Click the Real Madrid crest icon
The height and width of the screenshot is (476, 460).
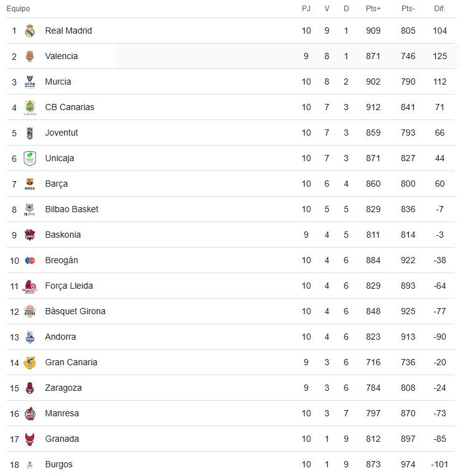(x=30, y=31)
